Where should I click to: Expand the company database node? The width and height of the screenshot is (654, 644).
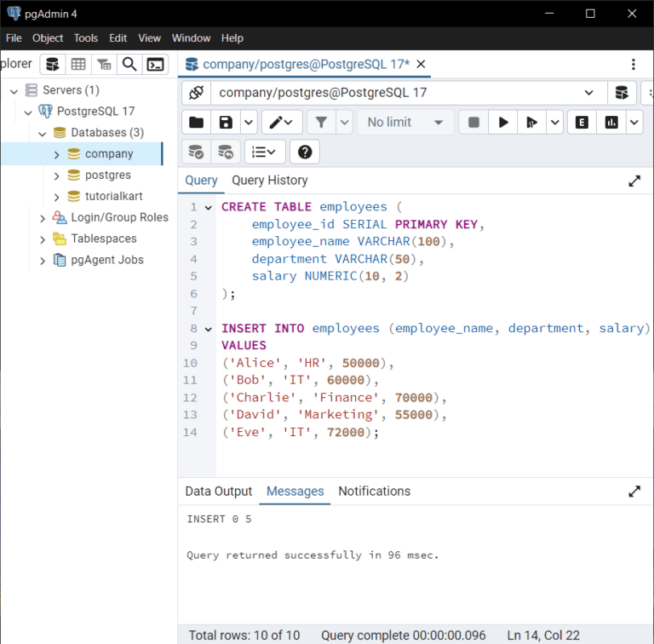coord(57,155)
